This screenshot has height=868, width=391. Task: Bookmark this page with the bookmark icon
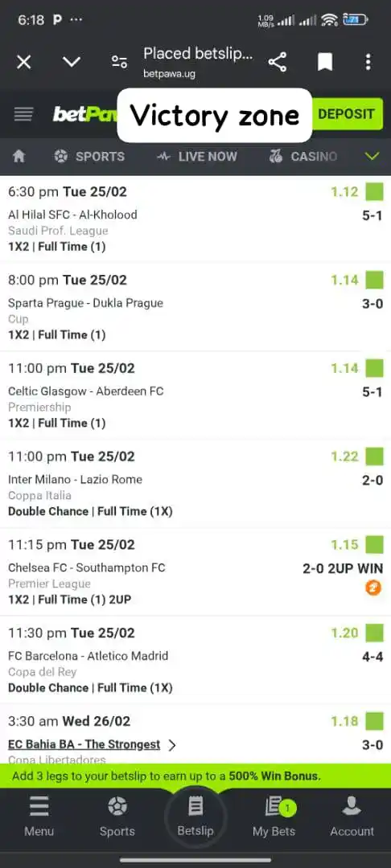(x=324, y=62)
